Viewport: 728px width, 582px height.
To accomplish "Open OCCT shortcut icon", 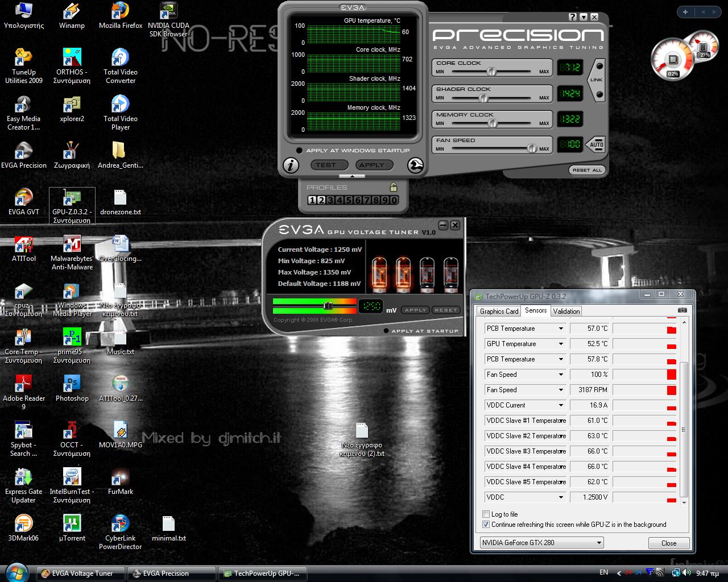I will (72, 439).
